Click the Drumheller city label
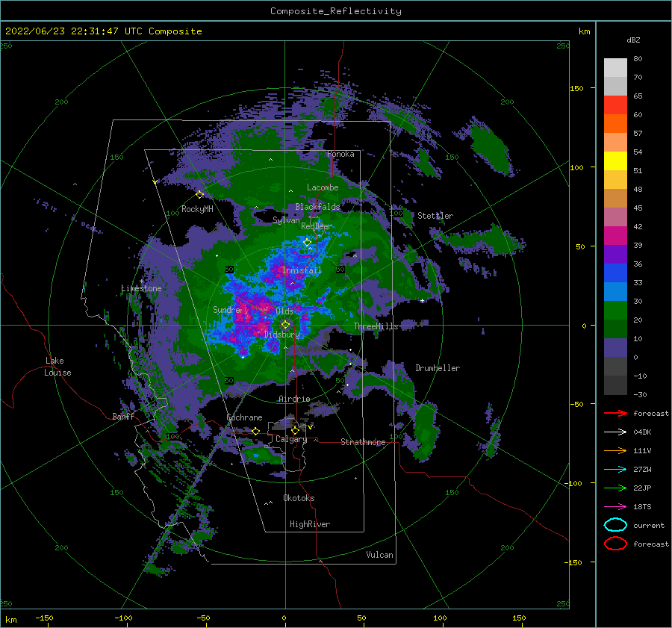This screenshot has height=628, width=672. point(438,368)
